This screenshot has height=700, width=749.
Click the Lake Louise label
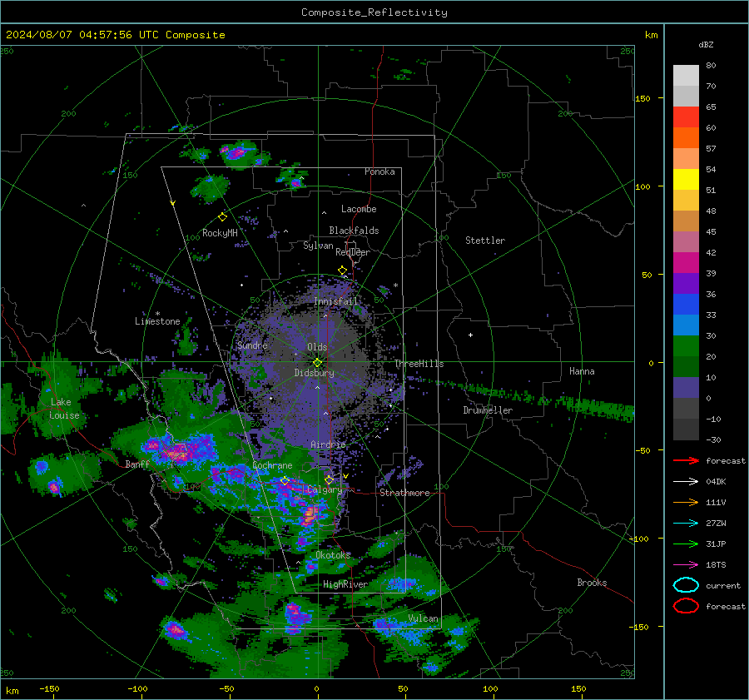point(64,409)
